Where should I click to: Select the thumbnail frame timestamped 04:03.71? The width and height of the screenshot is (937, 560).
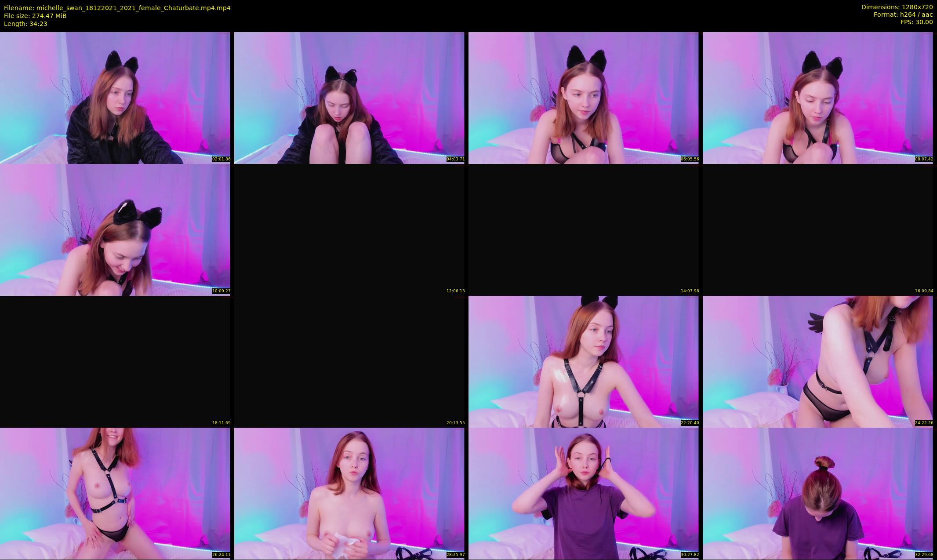pos(349,98)
